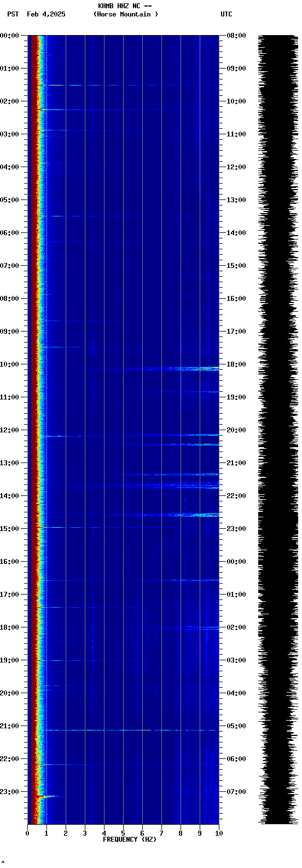Click the 12:00 PST time label
This screenshot has width=302, height=868.
click(9, 430)
